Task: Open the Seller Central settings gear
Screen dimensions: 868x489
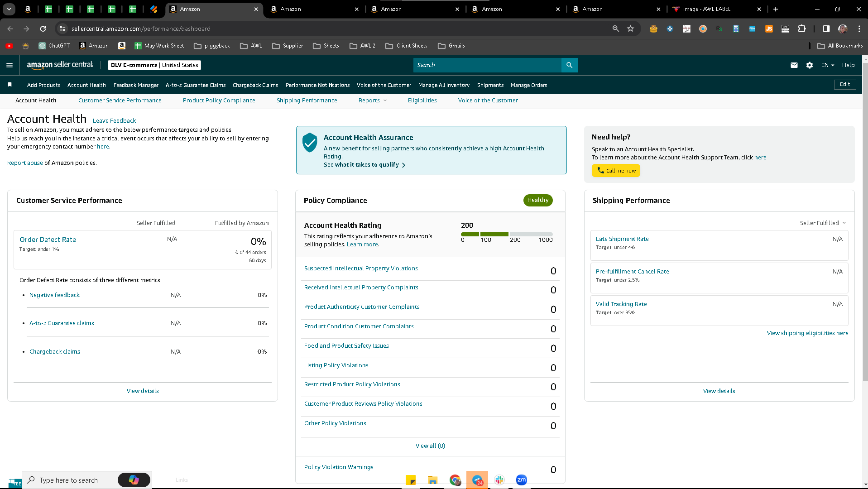Action: click(810, 65)
